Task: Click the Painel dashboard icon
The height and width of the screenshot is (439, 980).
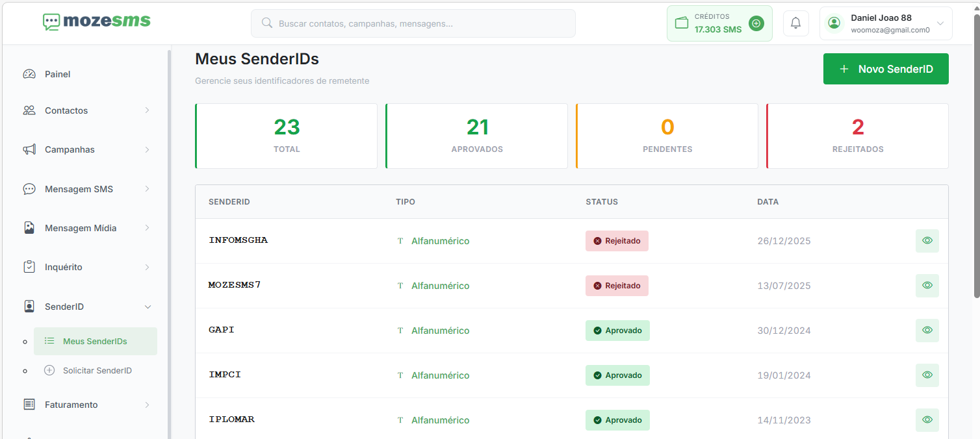Action: [x=29, y=74]
